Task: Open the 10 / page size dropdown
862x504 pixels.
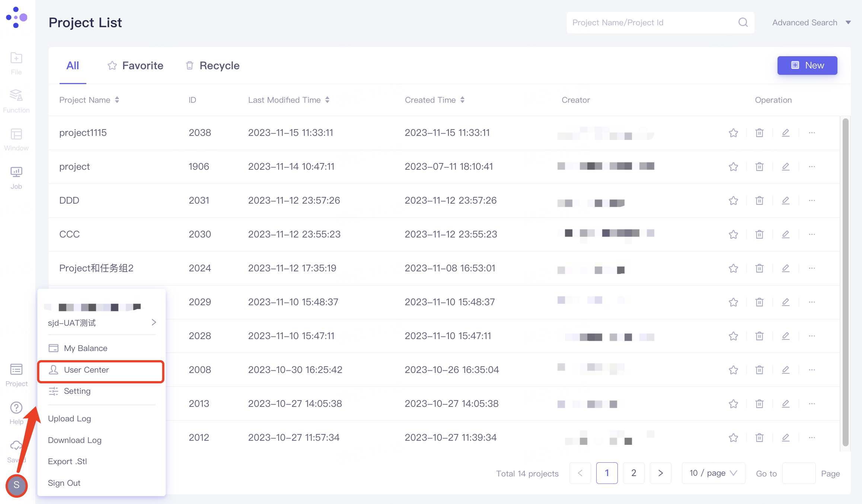Action: (713, 473)
